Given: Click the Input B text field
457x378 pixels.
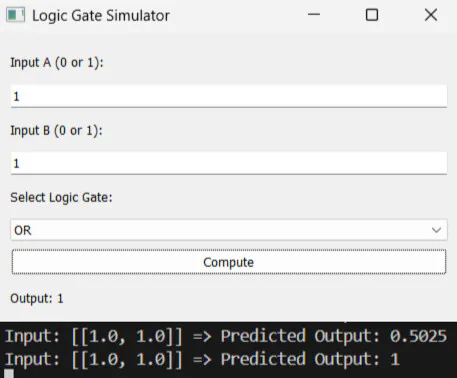Looking at the screenshot, I should point(229,163).
